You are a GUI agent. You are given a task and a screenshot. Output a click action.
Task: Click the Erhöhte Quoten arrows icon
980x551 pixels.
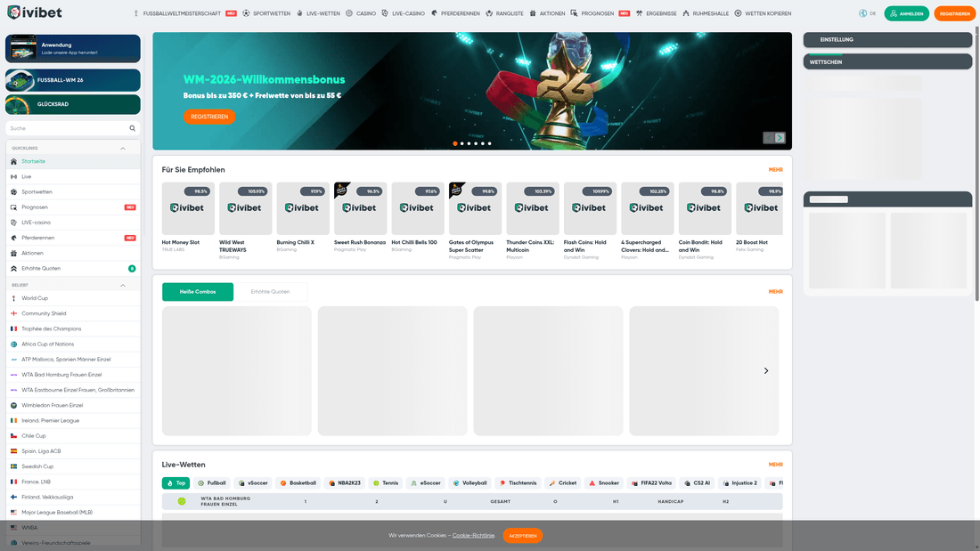(x=13, y=269)
